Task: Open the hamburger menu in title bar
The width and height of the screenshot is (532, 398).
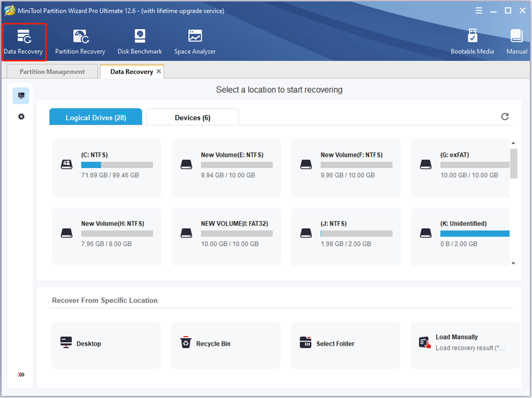Action: [x=479, y=11]
